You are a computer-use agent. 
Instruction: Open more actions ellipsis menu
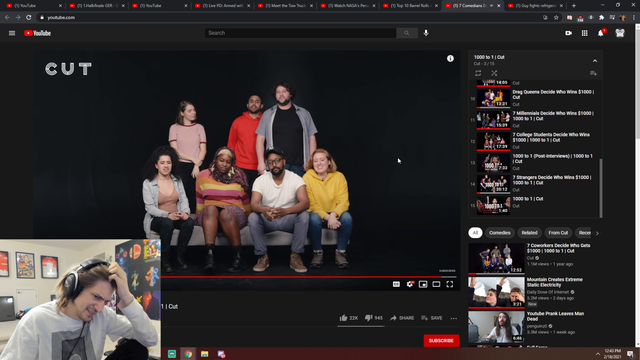tap(454, 318)
